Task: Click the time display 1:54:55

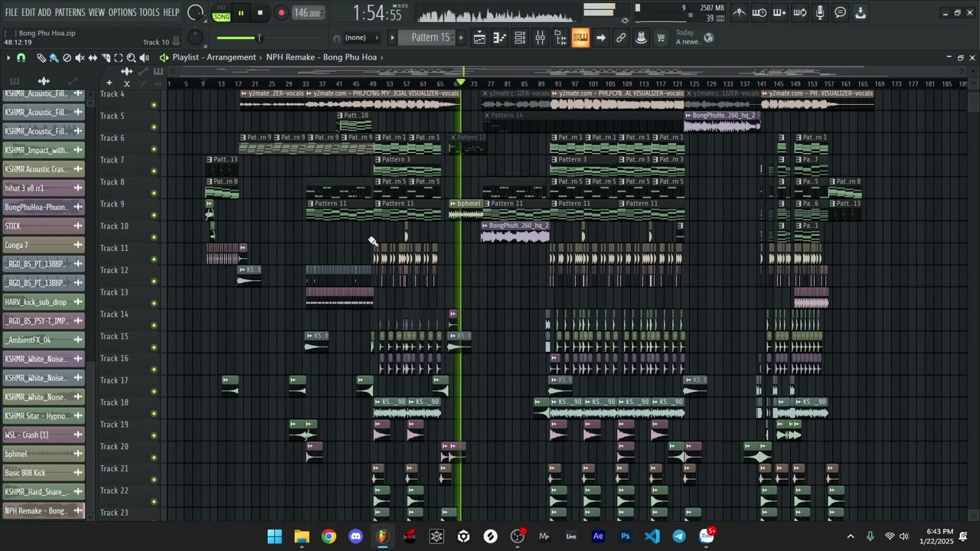Action: [377, 14]
